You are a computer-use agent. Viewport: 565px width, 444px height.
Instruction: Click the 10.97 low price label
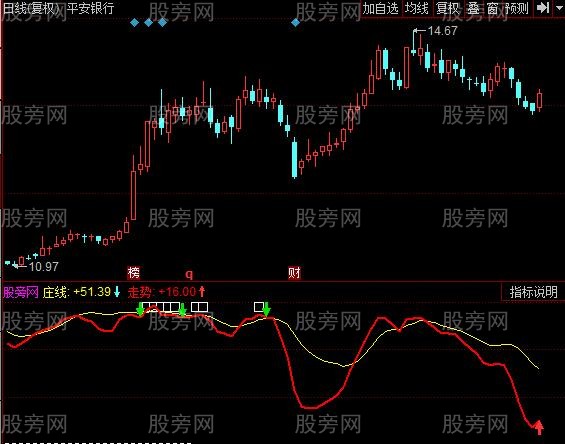click(43, 267)
